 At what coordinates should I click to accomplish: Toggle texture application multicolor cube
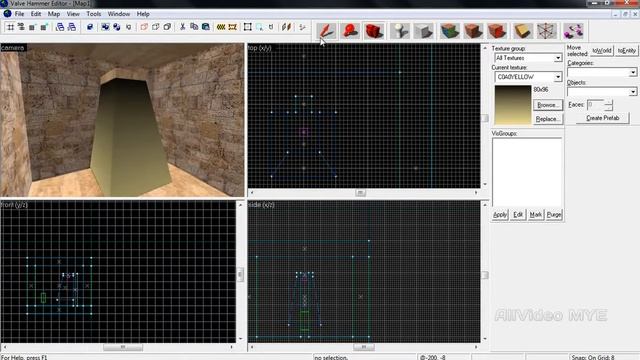450,31
